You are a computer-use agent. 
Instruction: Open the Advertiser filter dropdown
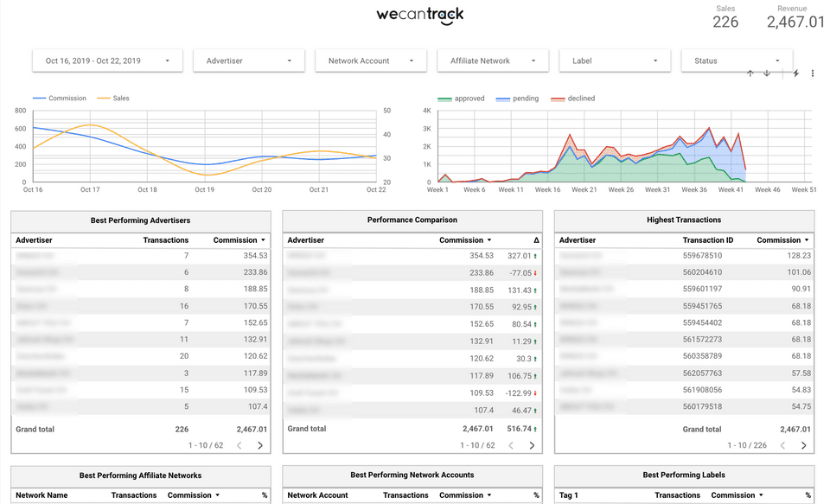pos(249,61)
